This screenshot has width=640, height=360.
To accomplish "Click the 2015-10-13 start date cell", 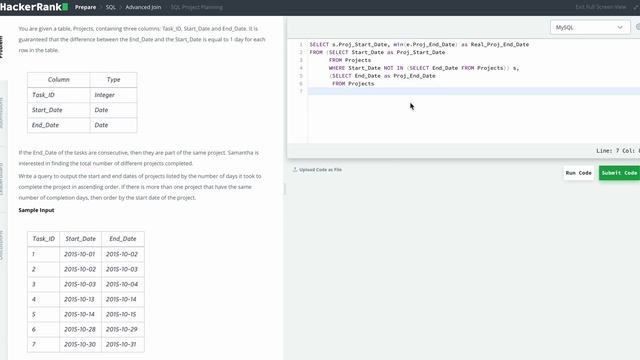I will [x=80, y=299].
